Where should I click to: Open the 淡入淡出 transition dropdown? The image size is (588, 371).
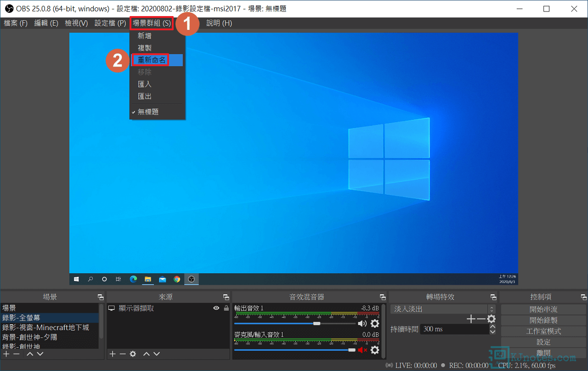(443, 309)
